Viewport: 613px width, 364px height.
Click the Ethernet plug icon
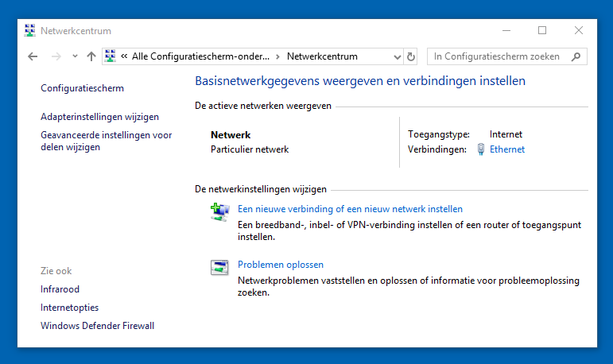(x=481, y=149)
